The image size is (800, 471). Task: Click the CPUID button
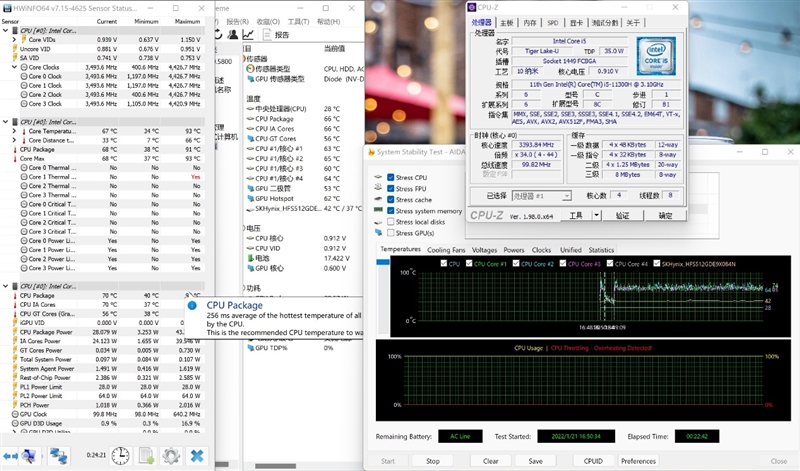coord(593,461)
